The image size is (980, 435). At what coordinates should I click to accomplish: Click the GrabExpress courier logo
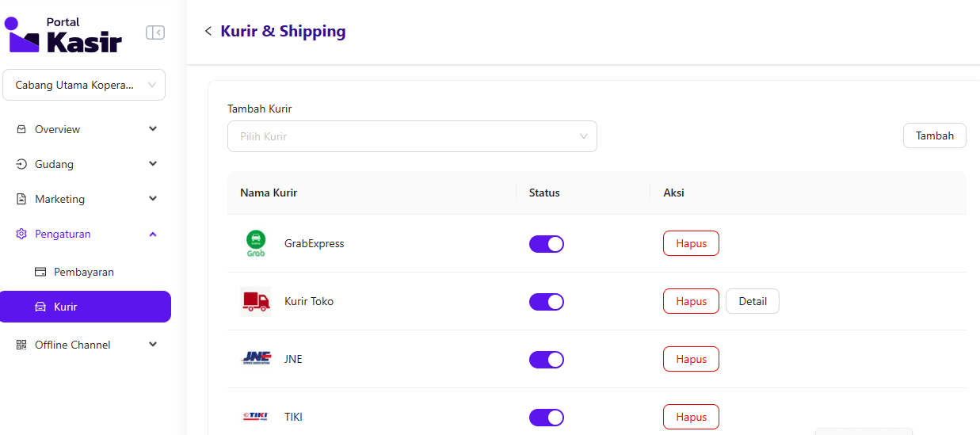(256, 243)
